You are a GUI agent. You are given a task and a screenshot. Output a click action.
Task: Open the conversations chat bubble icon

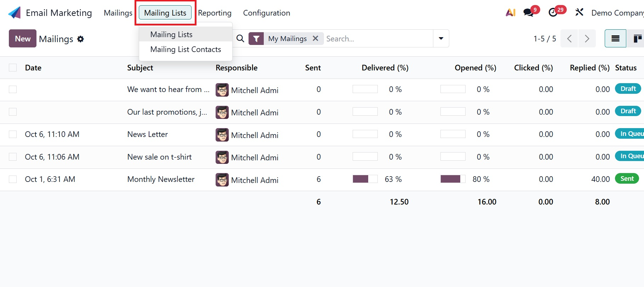(529, 13)
